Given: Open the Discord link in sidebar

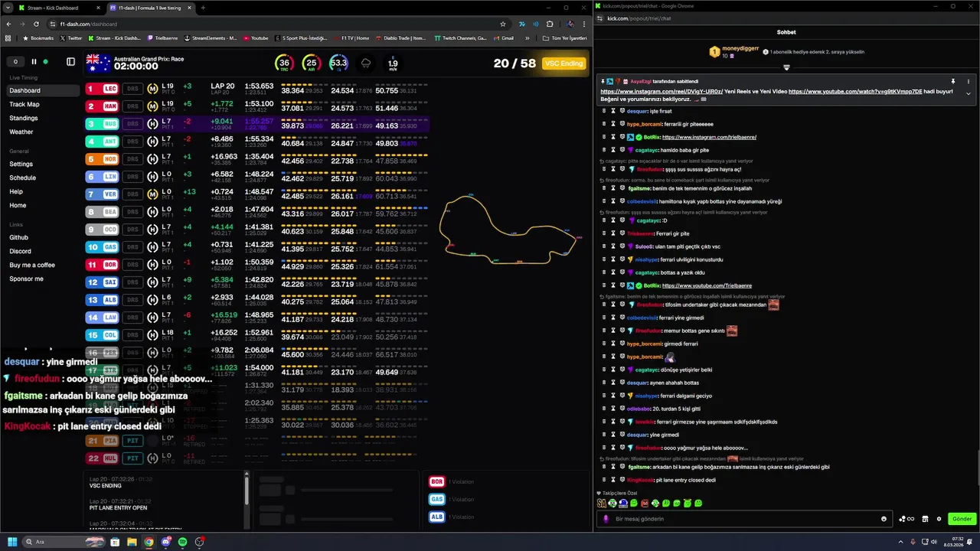Looking at the screenshot, I should point(21,251).
